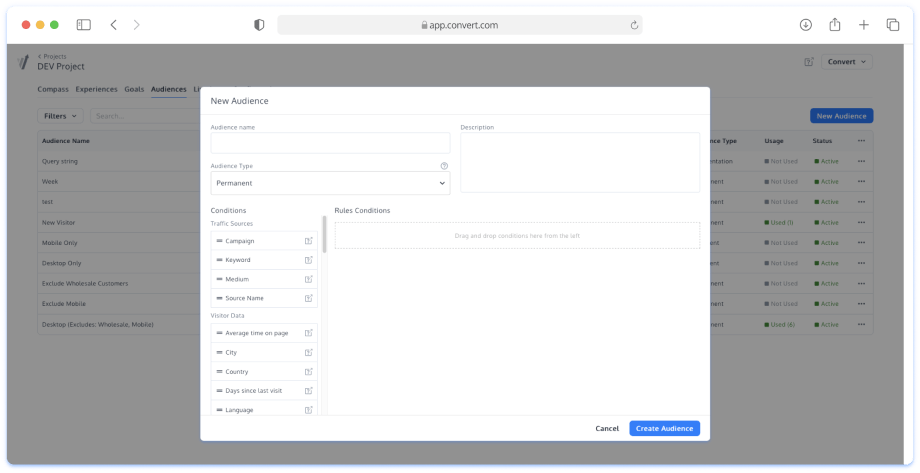
Task: Click the help icon beside the Campaign condition
Action: click(309, 241)
